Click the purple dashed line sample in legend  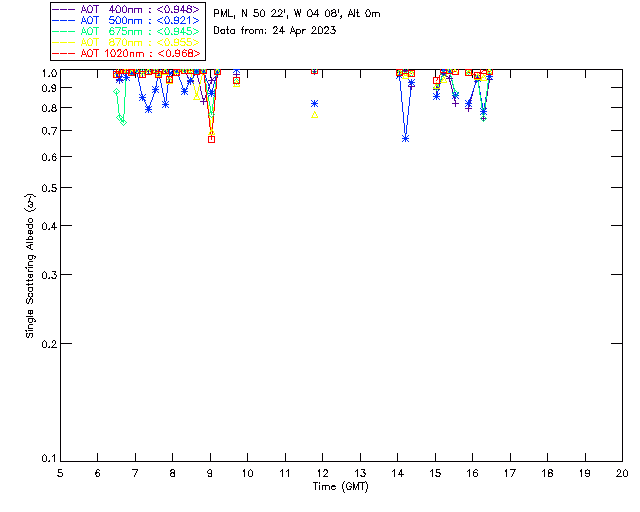(x=64, y=10)
